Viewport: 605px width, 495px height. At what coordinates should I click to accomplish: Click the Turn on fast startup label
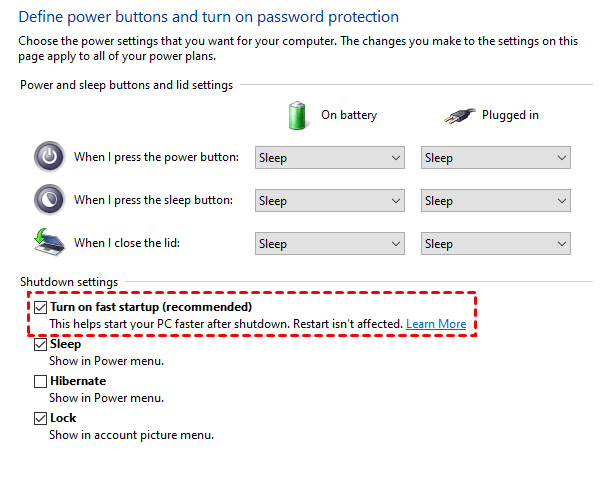point(151,307)
